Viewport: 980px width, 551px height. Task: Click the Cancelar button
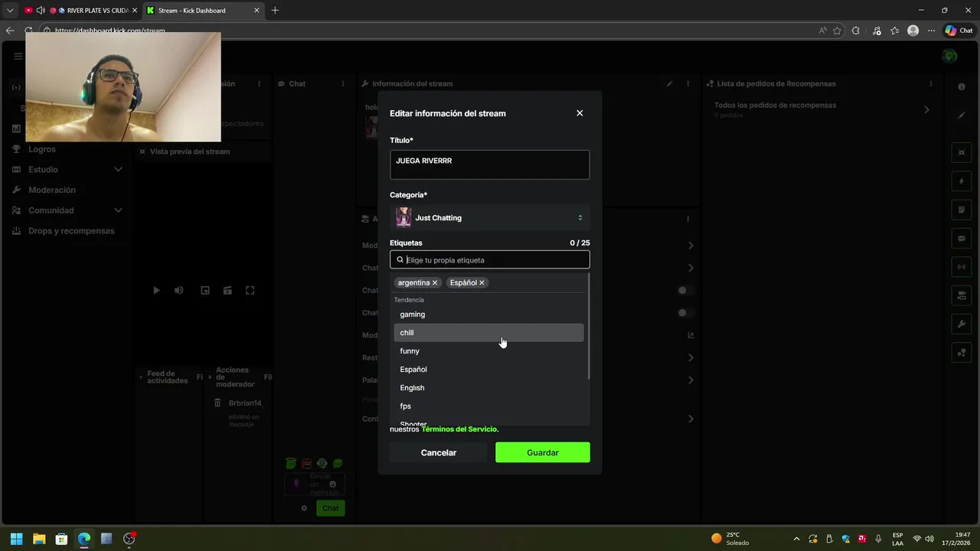click(x=438, y=452)
